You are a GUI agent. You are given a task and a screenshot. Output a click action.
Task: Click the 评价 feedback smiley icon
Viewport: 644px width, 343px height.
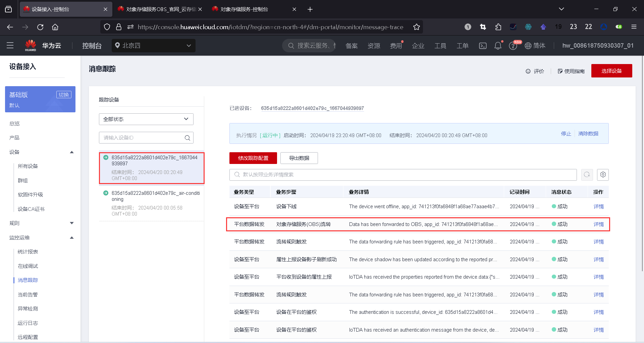coord(528,71)
